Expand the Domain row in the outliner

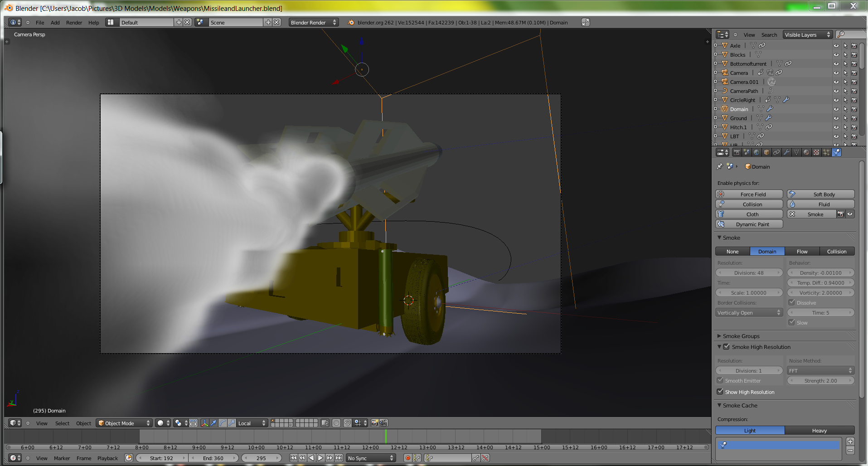point(716,109)
